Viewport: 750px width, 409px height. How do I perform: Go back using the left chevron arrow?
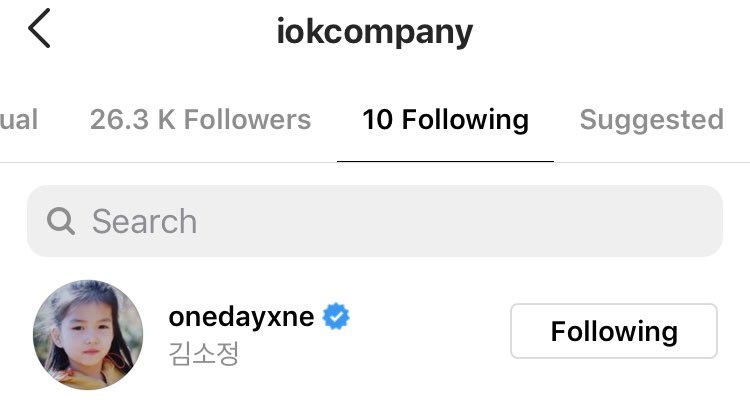pyautogui.click(x=39, y=28)
